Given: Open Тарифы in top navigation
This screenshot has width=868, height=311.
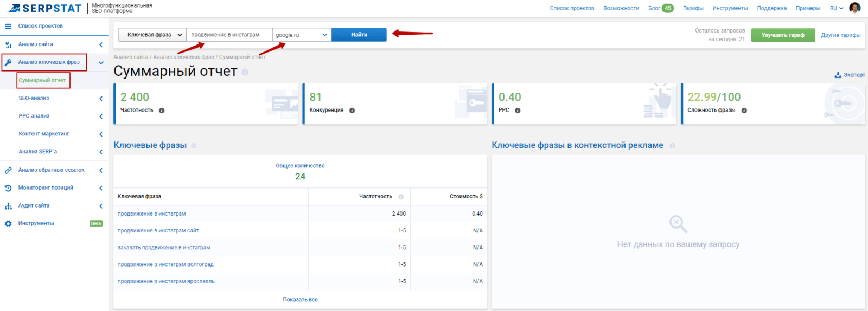Looking at the screenshot, I should click(x=693, y=8).
